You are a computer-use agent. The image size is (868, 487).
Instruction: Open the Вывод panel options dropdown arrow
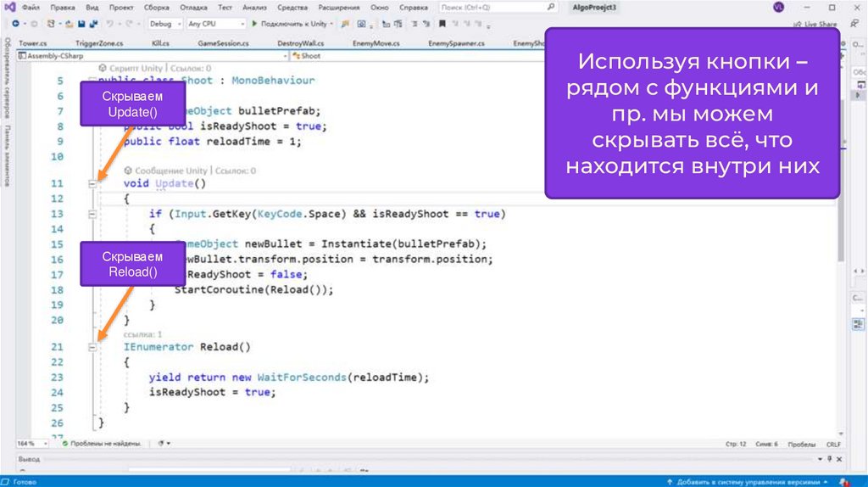[x=820, y=459]
